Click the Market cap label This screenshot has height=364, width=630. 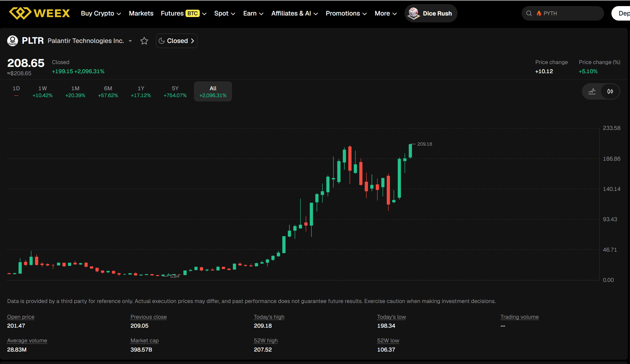[x=145, y=340]
